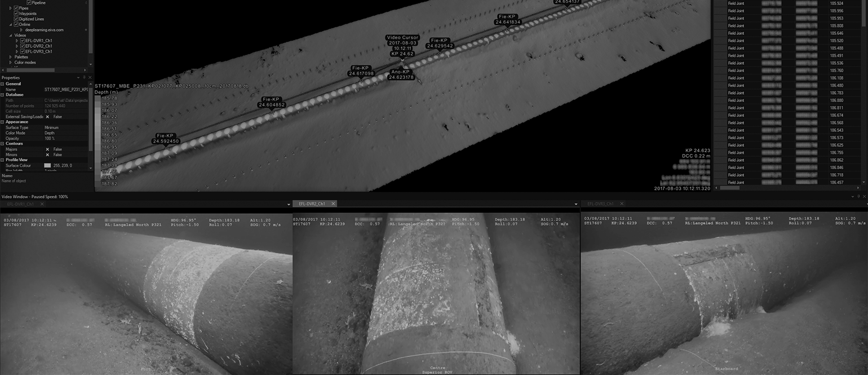The width and height of the screenshot is (868, 375).
Task: Switch to the EFL-DVR3_Ch1 video tab
Action: 602,203
